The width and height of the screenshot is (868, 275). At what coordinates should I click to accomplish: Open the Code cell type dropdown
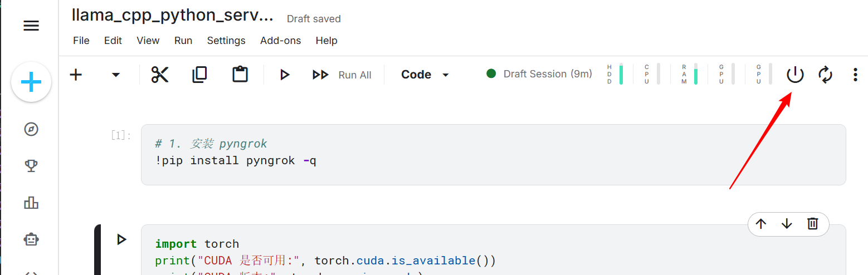pos(425,75)
